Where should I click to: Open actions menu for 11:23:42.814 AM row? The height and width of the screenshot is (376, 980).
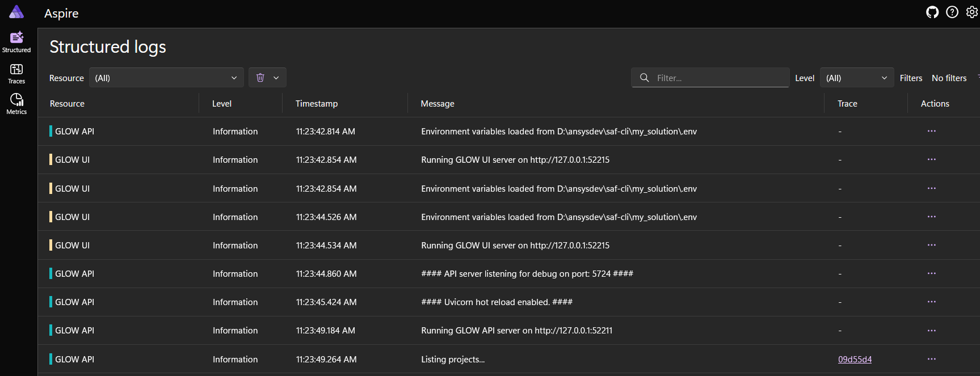click(x=932, y=131)
